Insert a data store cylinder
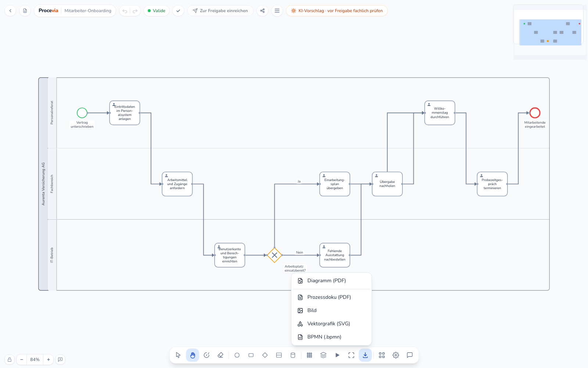 pos(293,355)
